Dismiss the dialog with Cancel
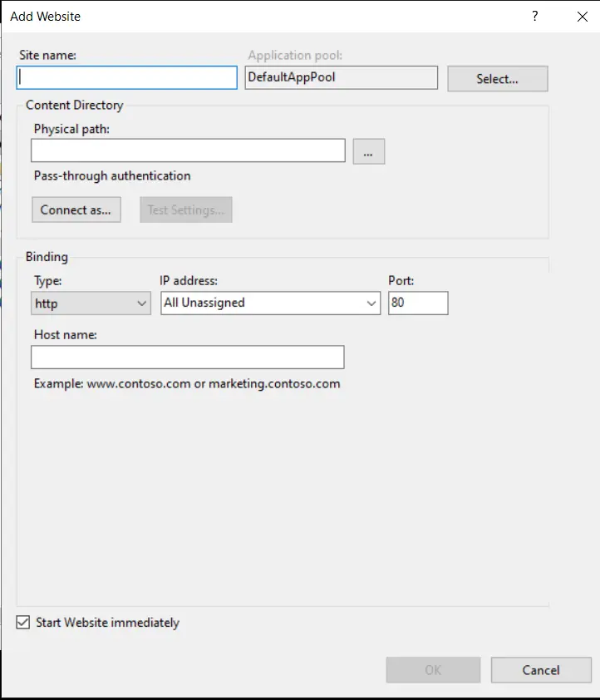This screenshot has width=600, height=700. 540,670
